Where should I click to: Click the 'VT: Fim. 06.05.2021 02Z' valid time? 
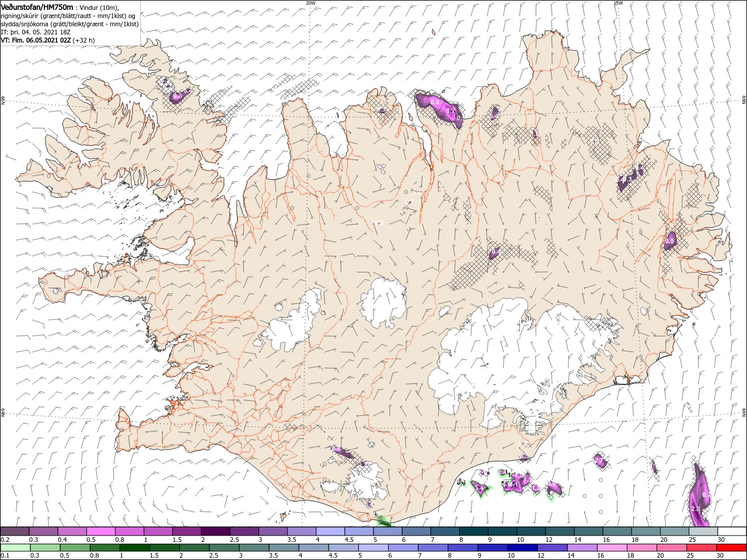click(36, 40)
